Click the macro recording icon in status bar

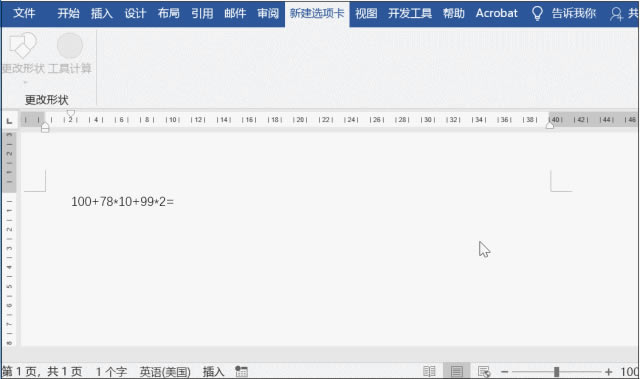(x=241, y=371)
